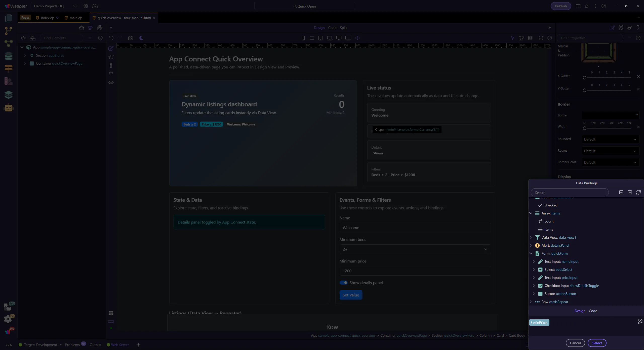
Task: Click the magic wand expression icon
Action: (640, 322)
